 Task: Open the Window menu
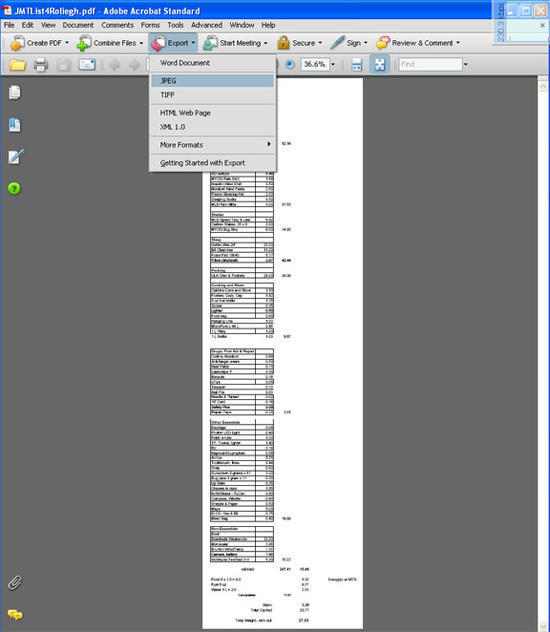coord(242,25)
